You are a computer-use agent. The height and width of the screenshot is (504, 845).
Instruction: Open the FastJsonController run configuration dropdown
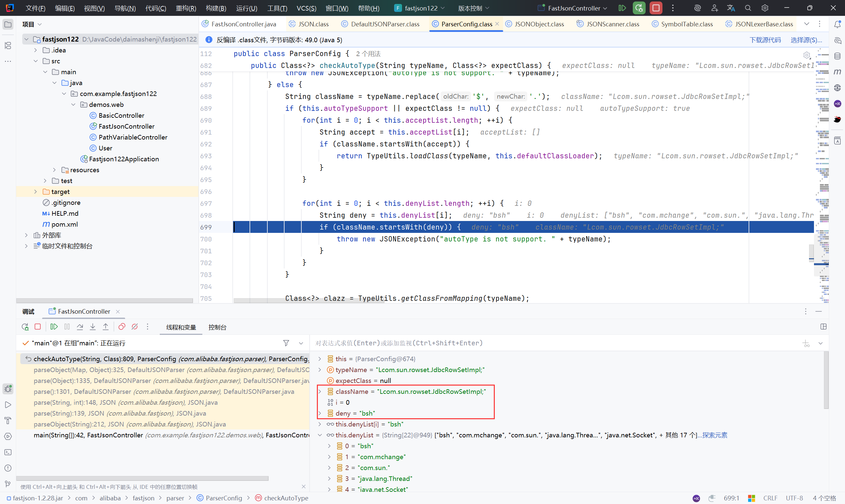coord(574,8)
